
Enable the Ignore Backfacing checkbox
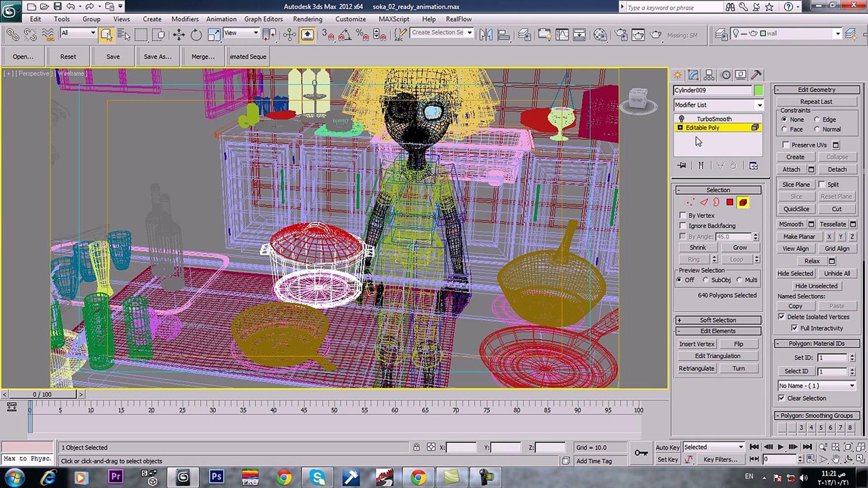coord(683,225)
